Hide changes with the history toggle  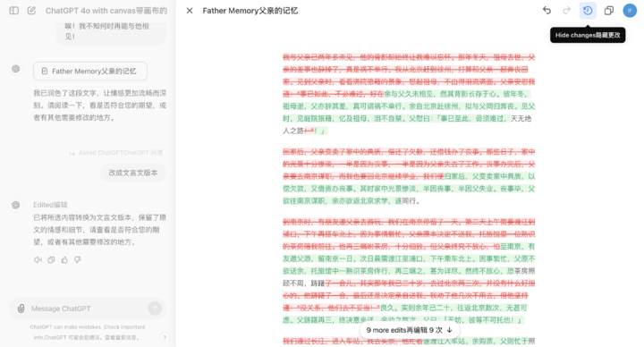588,11
